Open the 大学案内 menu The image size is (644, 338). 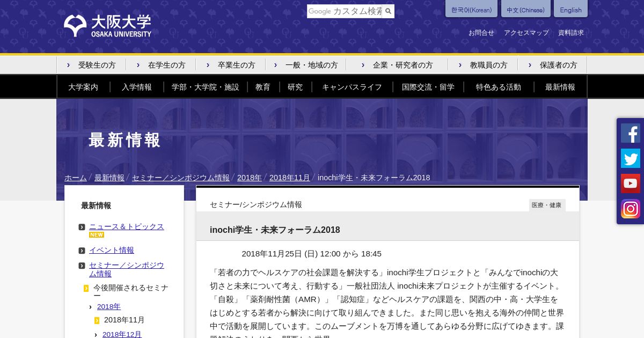(83, 87)
